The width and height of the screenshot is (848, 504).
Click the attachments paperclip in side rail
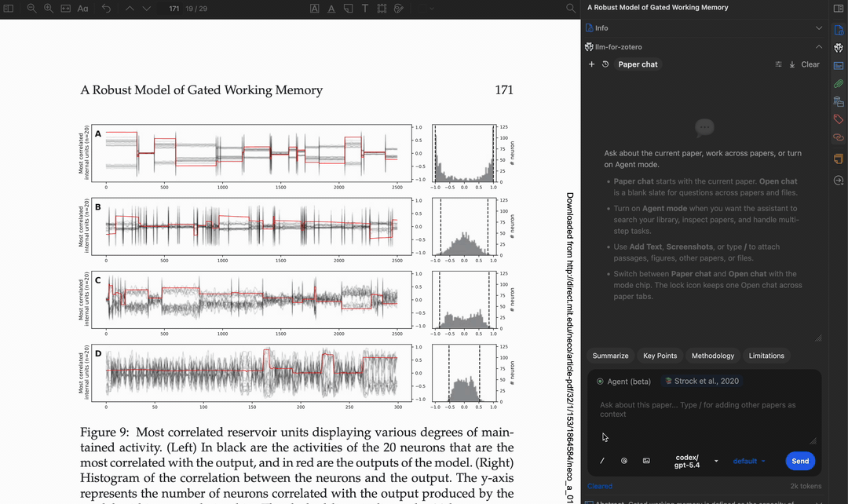click(838, 83)
